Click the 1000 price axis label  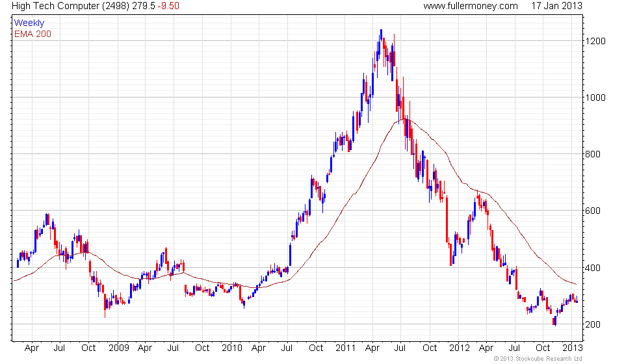[595, 97]
